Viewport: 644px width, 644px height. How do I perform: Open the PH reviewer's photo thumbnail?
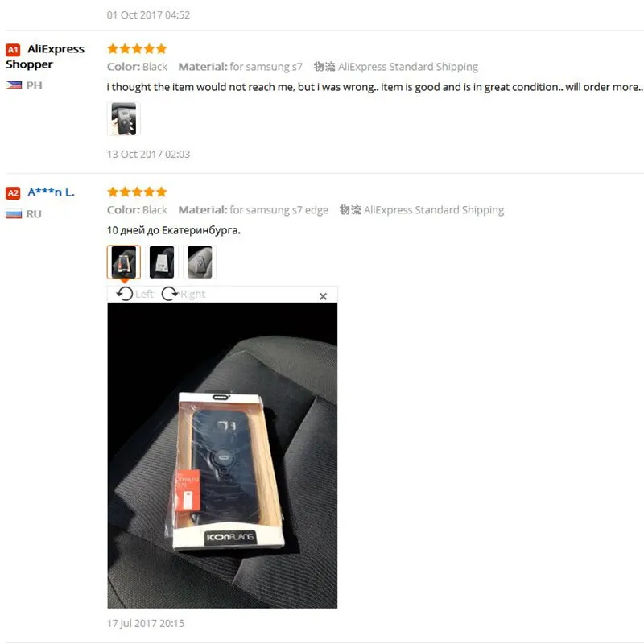pyautogui.click(x=124, y=119)
